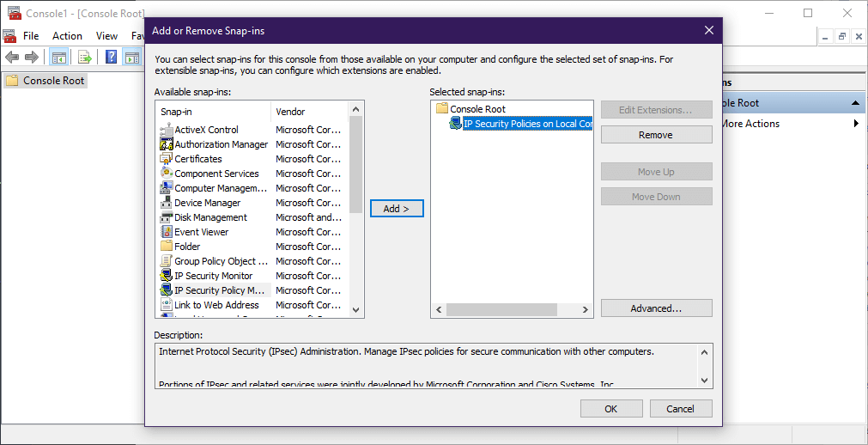
Task: Click the Export List toolbar icon
Action: tap(85, 58)
